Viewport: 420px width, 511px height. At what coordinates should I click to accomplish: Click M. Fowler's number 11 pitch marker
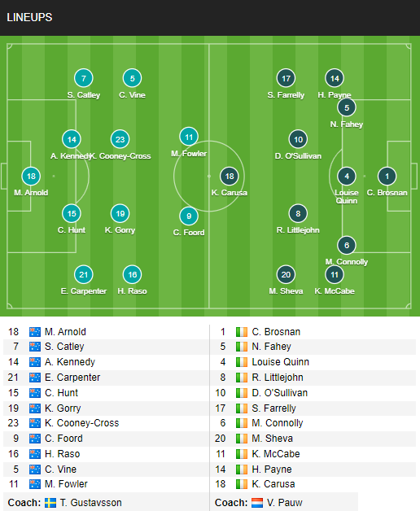(189, 137)
